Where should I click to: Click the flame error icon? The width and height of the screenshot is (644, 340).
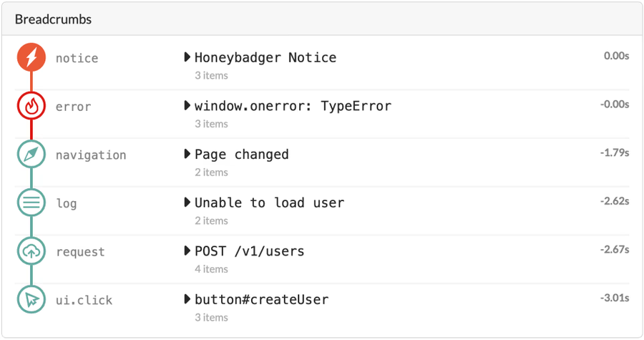point(31,106)
